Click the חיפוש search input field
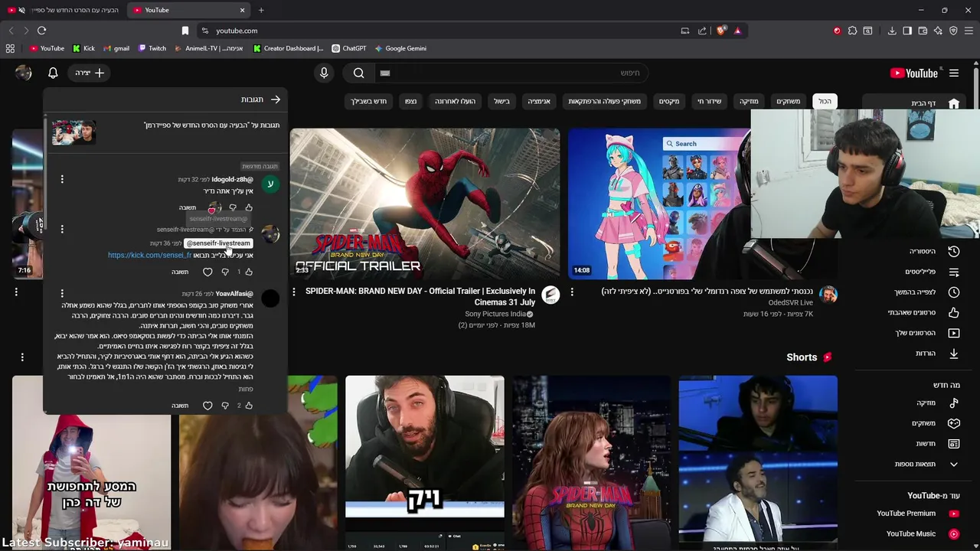 pos(513,73)
